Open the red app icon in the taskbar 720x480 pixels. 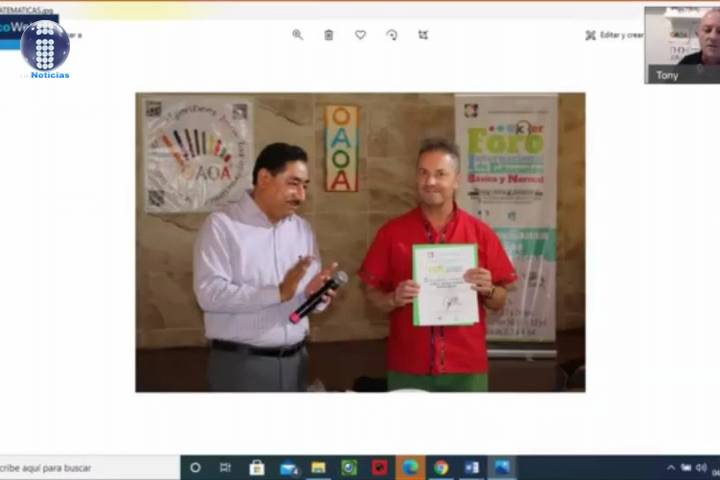pos(380,468)
